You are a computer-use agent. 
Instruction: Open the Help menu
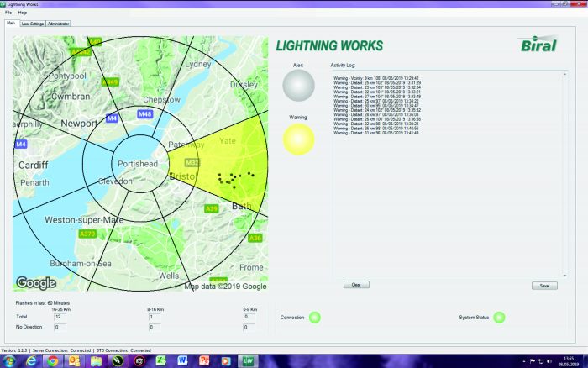click(23, 13)
